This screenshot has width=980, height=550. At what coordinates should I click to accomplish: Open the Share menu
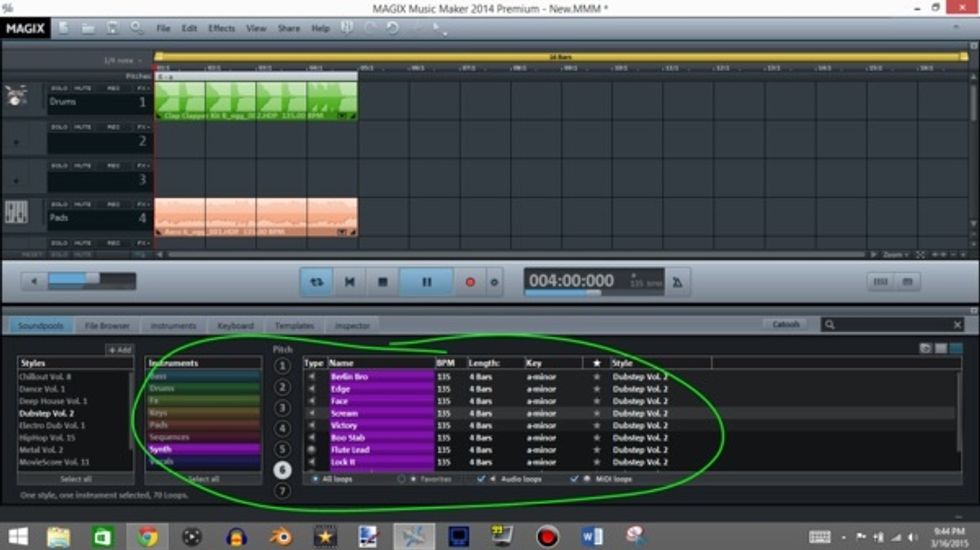click(x=289, y=28)
